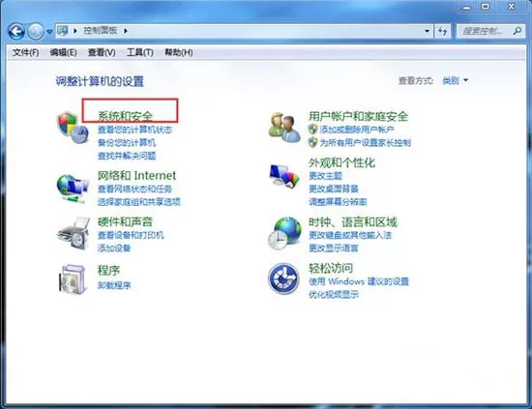This screenshot has height=409, width=532.
Task: Open the Ease of Access icon
Action: pos(283,278)
